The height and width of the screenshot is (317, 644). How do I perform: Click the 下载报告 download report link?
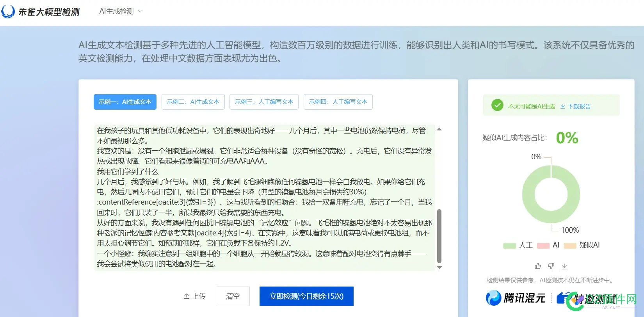click(576, 106)
